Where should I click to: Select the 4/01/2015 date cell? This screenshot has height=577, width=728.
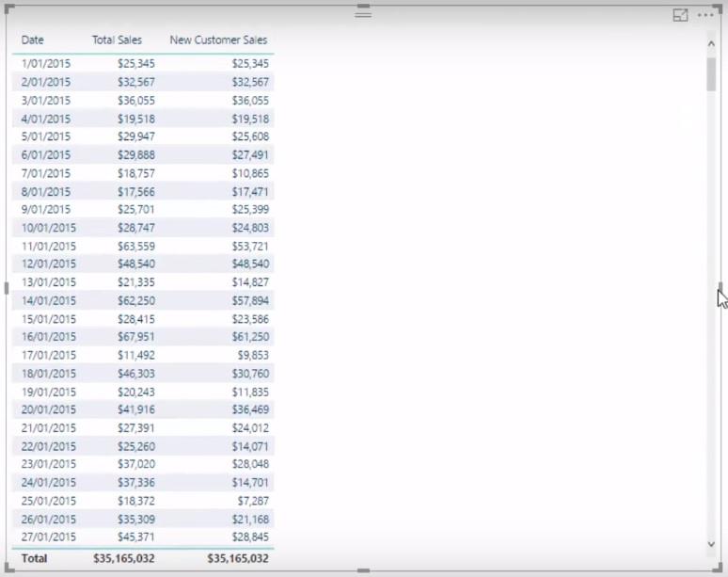point(46,119)
